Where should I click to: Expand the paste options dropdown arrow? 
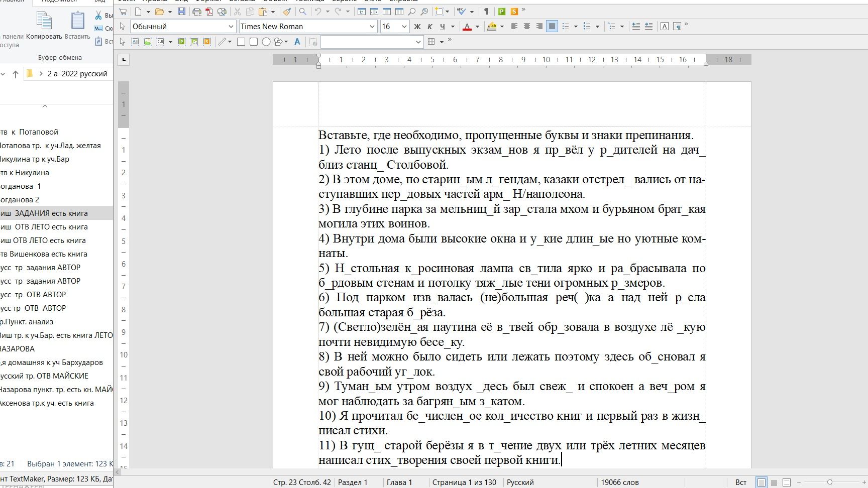pos(273,12)
